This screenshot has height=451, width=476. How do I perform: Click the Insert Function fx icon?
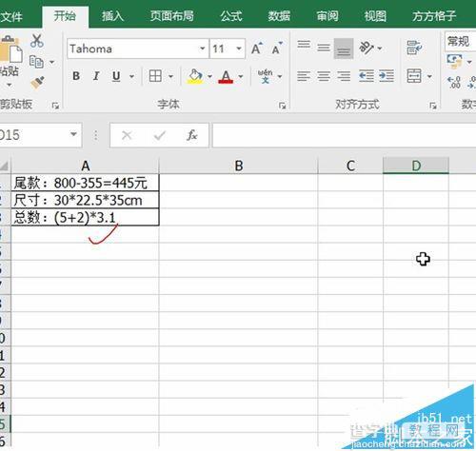[x=191, y=135]
